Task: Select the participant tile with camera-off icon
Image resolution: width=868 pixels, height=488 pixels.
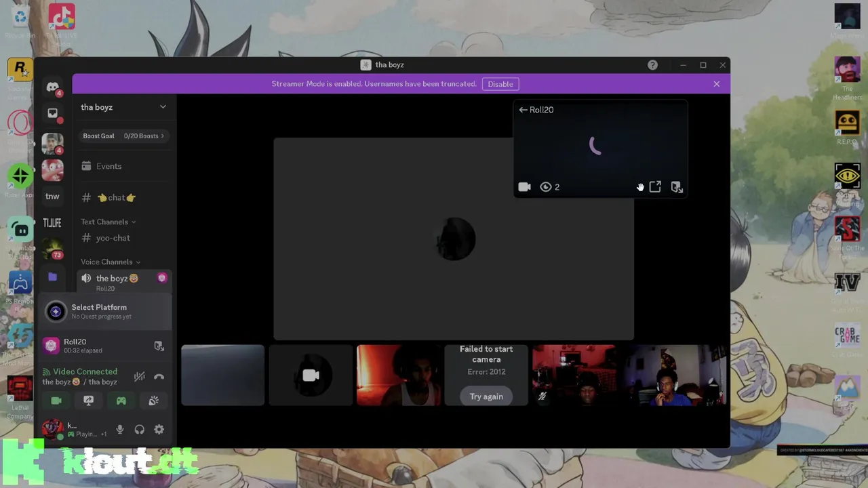Action: tap(311, 375)
